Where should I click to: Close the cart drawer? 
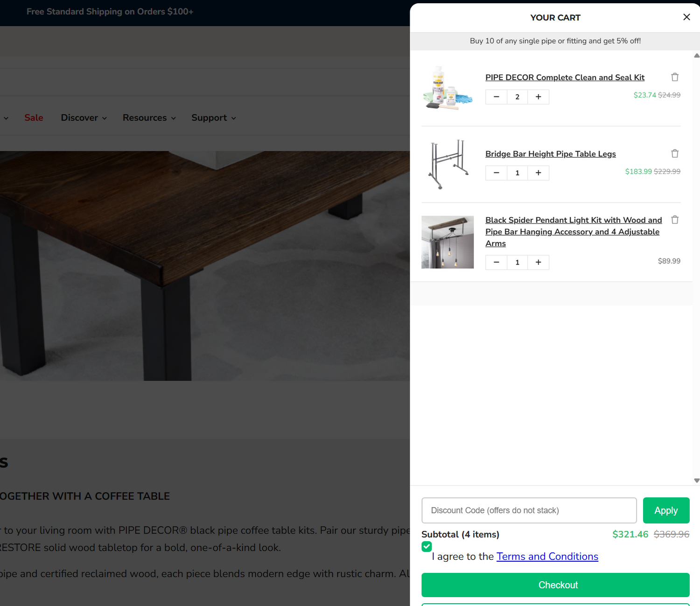(686, 17)
